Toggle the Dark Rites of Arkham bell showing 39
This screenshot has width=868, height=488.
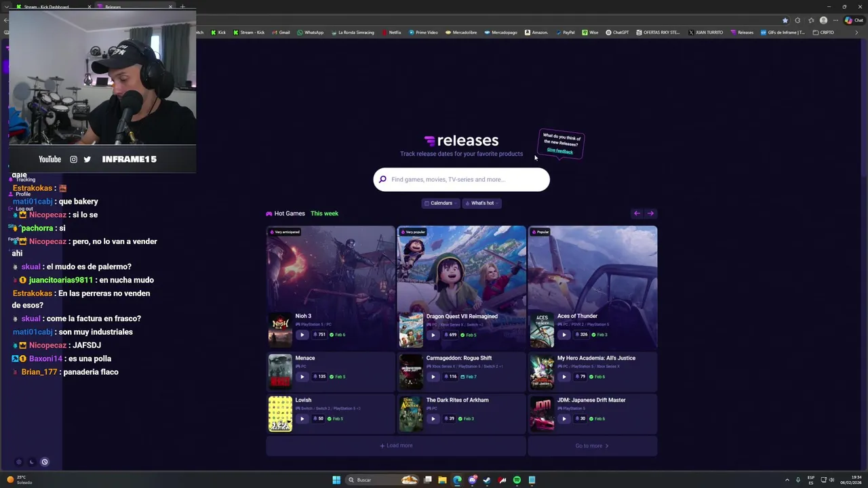click(449, 419)
